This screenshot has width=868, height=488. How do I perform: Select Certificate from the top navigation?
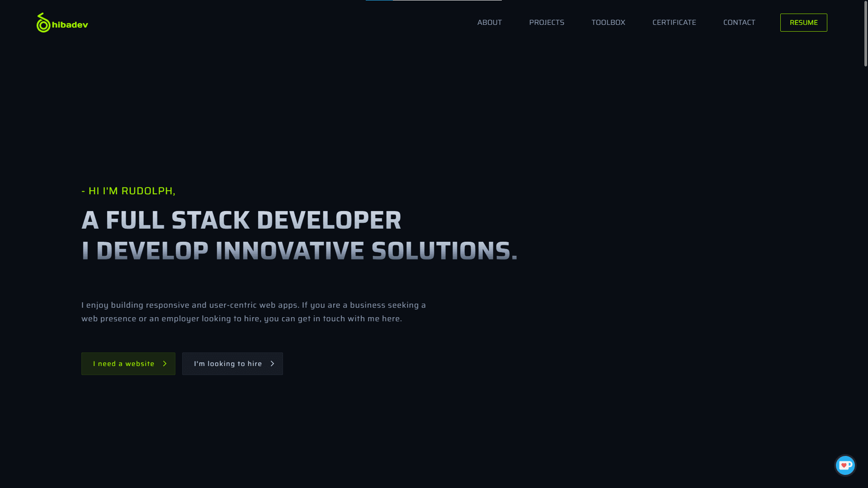click(674, 23)
